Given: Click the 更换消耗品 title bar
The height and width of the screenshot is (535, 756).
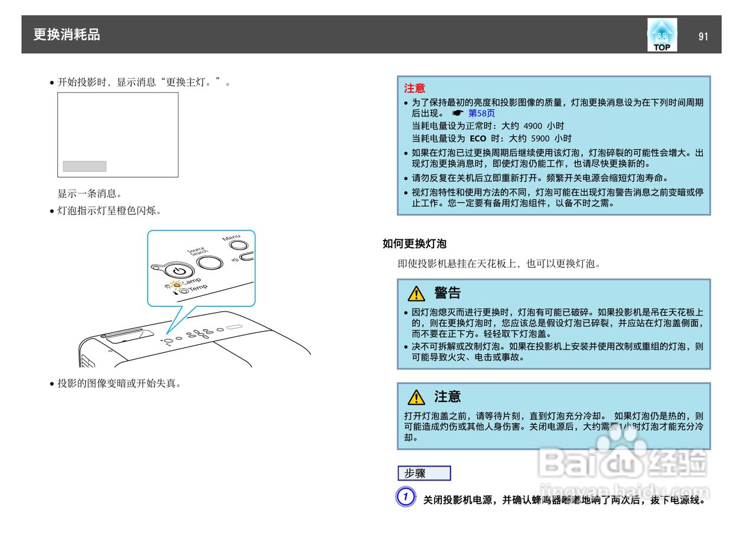Looking at the screenshot, I should (67, 35).
